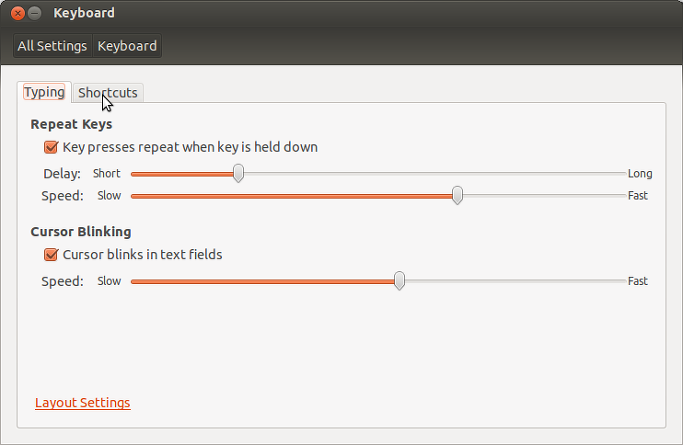This screenshot has width=683, height=445.
Task: Minimize the Keyboard window
Action: pyautogui.click(x=34, y=13)
